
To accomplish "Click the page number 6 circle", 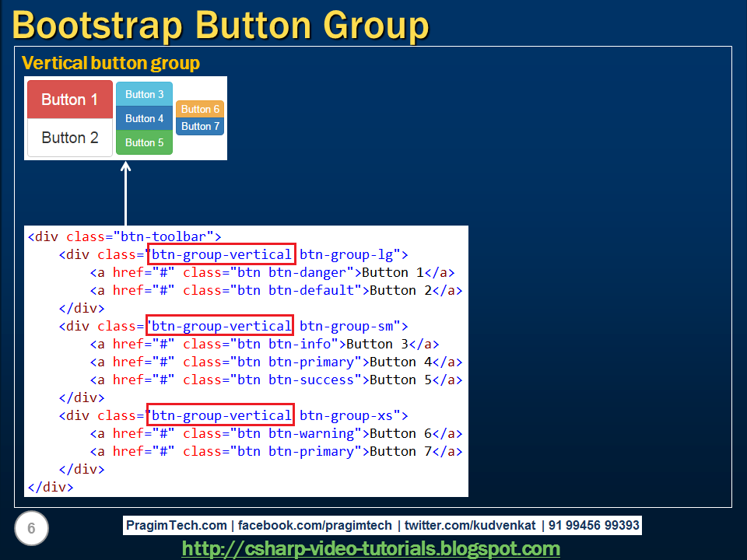I will click(31, 528).
